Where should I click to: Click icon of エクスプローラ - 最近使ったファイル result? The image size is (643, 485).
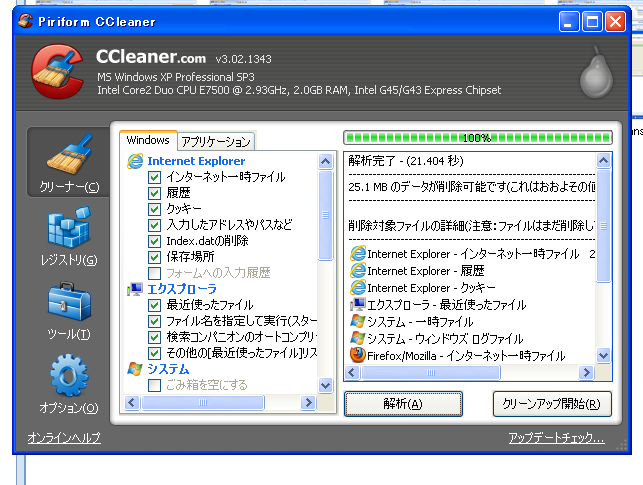pyautogui.click(x=358, y=305)
